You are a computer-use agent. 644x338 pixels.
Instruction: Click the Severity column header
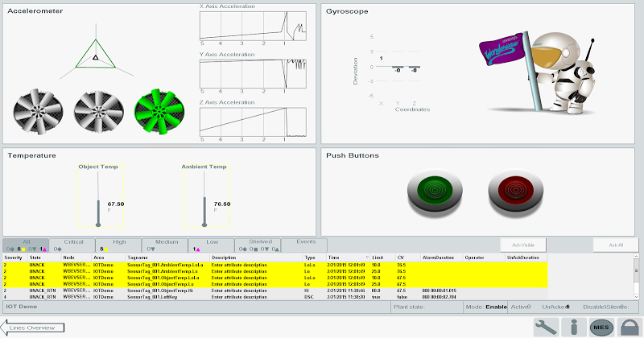[x=15, y=258]
